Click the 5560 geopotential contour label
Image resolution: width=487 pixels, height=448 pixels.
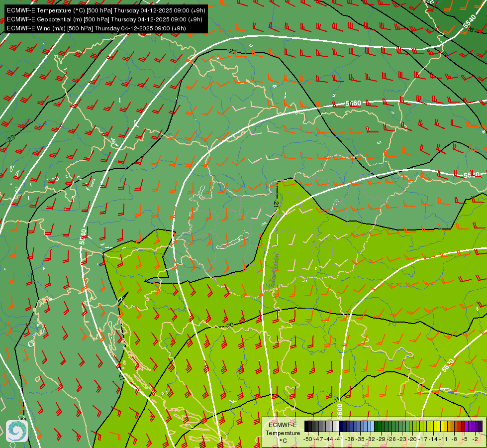[x=354, y=103]
